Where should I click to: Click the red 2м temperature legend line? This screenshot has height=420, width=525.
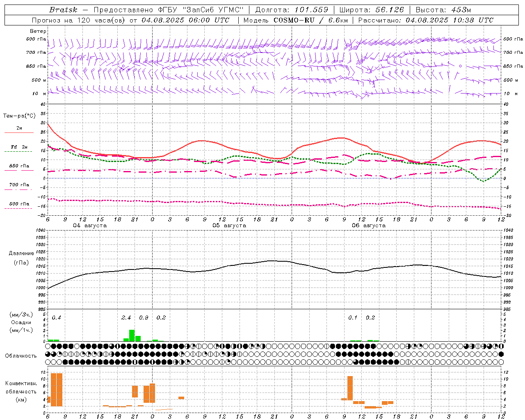19,133
